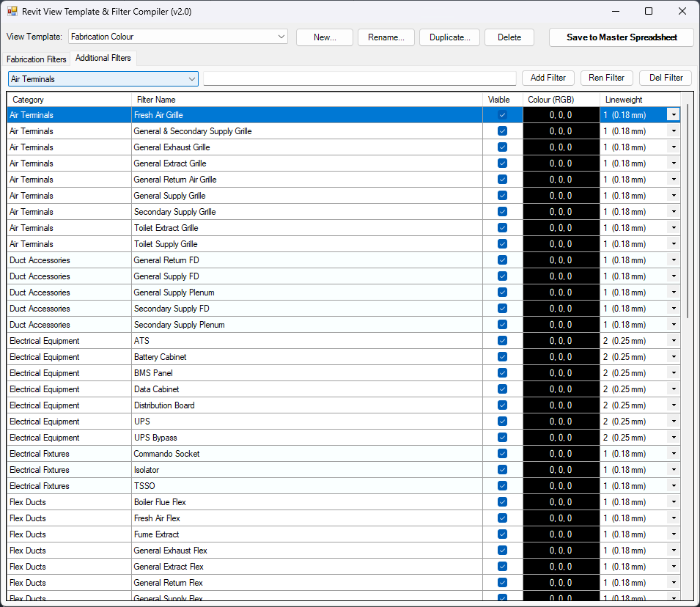Viewport: 700px width, 607px height.
Task: Select the 'General Exhaust Flex' filter name
Action: click(170, 551)
